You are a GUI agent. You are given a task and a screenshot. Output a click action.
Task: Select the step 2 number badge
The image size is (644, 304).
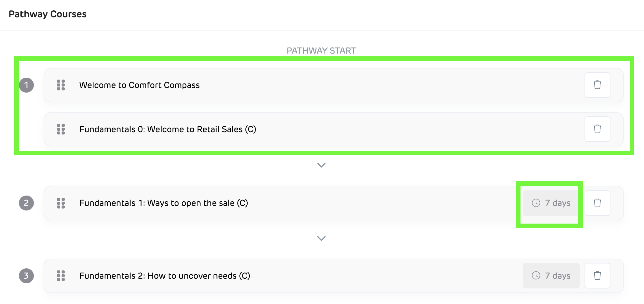pyautogui.click(x=27, y=203)
